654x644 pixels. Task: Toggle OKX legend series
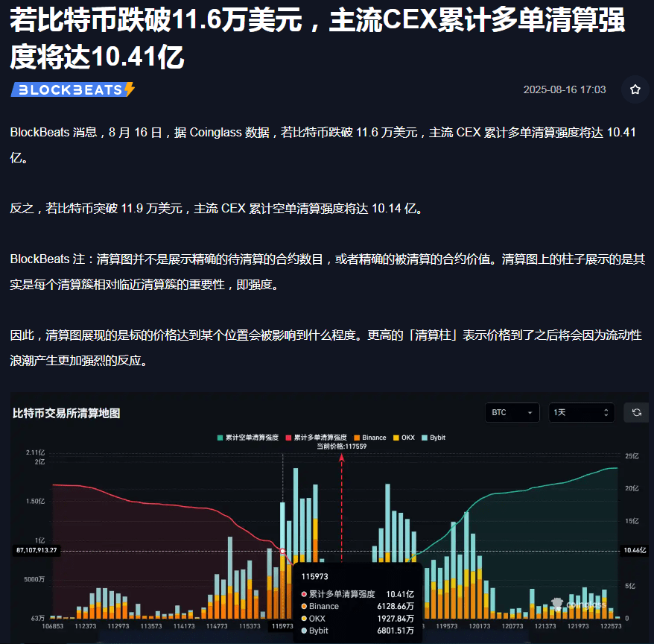pyautogui.click(x=404, y=438)
